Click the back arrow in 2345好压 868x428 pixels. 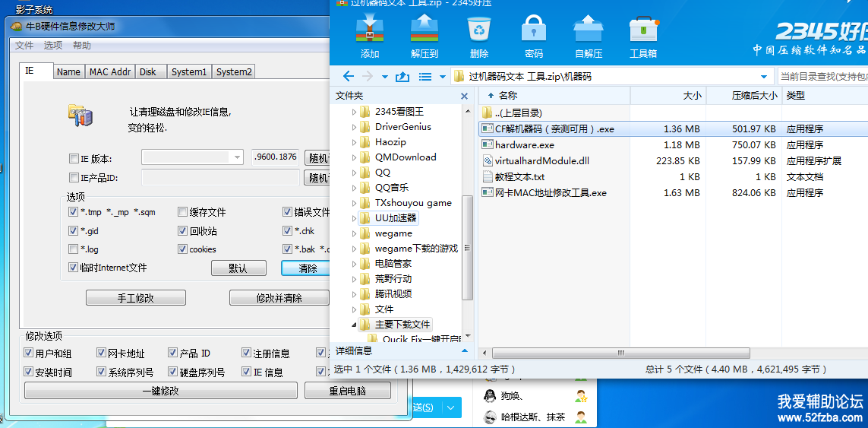click(349, 77)
